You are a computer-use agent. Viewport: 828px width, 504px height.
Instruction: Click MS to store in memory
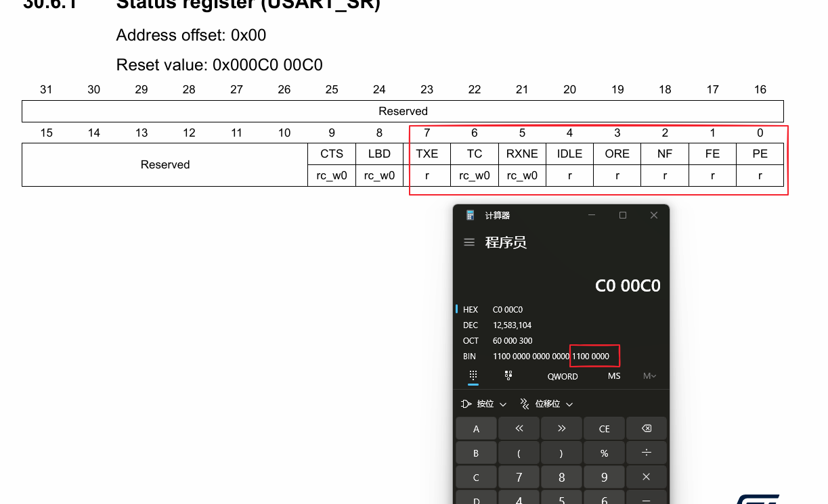(613, 376)
